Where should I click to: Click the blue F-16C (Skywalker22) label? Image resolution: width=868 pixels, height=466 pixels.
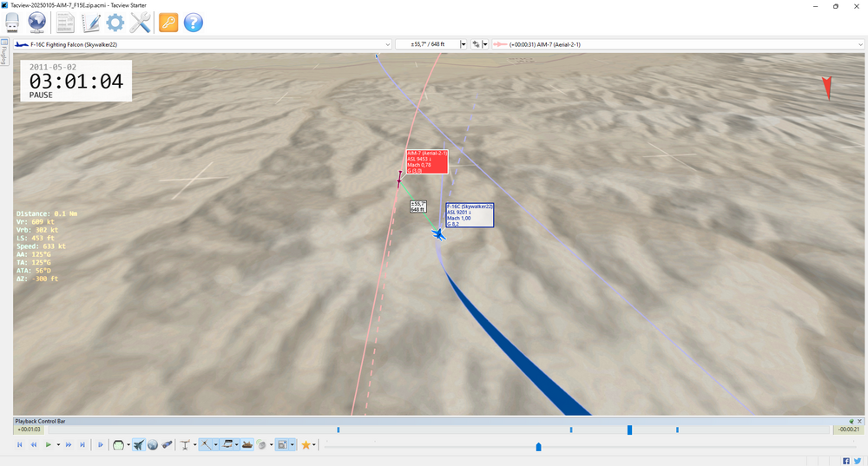click(470, 214)
